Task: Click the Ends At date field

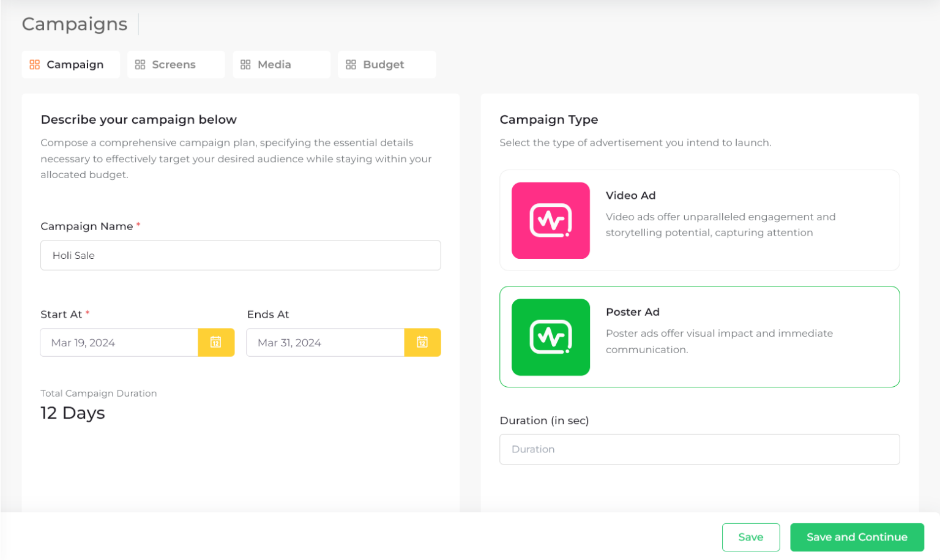Action: click(x=325, y=343)
